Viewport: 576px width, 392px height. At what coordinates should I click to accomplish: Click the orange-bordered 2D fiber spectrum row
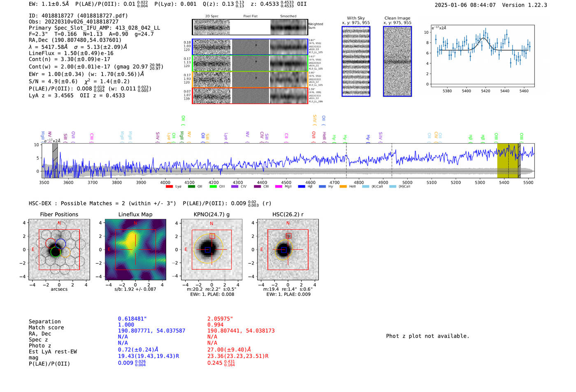point(250,79)
